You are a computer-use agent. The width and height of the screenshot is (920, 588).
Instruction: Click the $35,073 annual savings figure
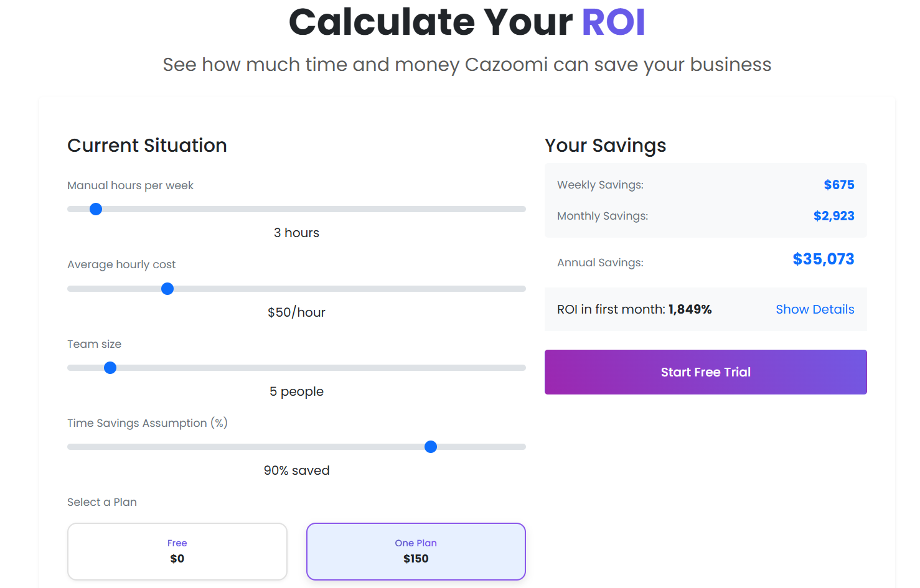click(x=823, y=259)
